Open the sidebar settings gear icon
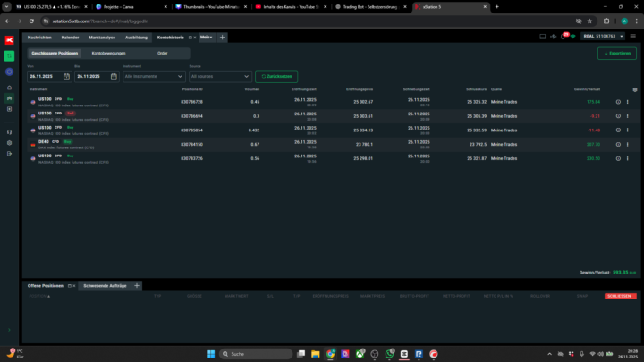Viewport: 644px width, 362px height. (9, 143)
